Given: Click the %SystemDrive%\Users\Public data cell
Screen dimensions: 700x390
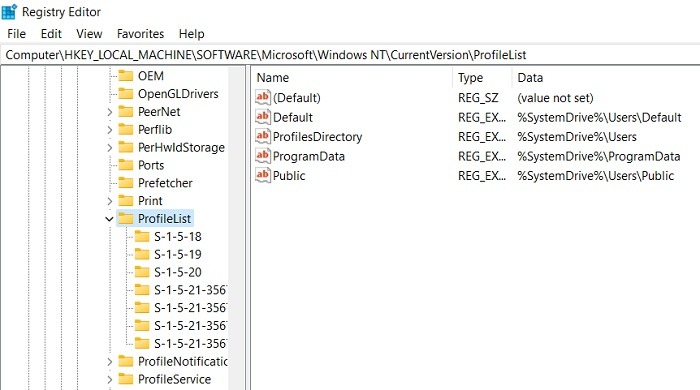Looking at the screenshot, I should click(x=596, y=176).
